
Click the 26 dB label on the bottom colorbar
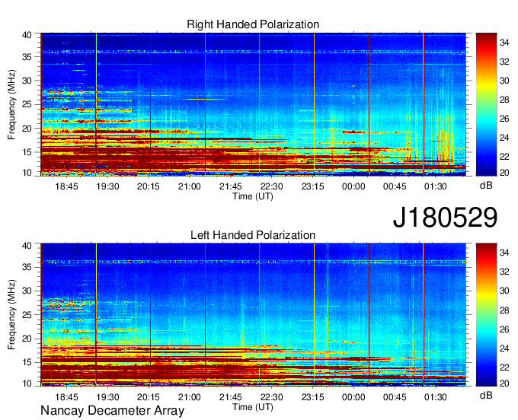(504, 329)
